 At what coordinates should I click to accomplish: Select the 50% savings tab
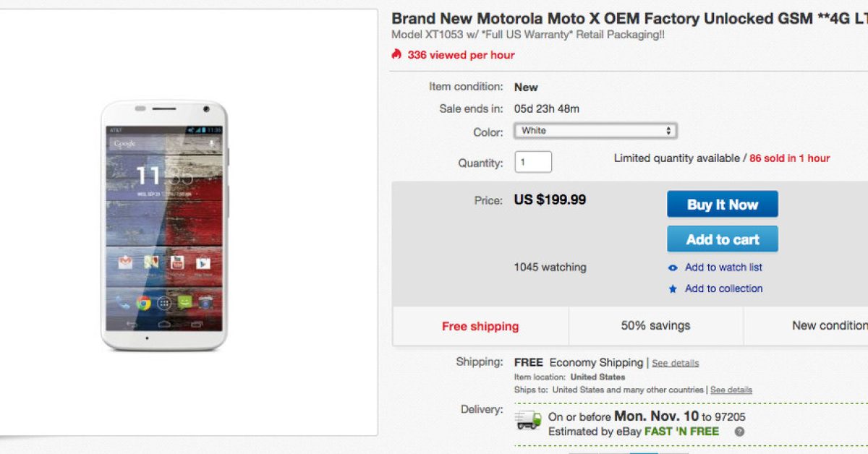click(655, 326)
